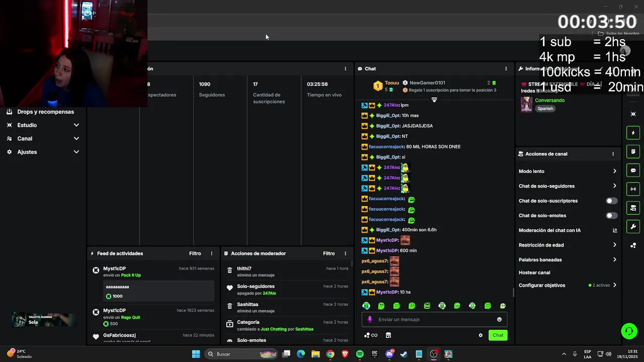
Task: Open the shop icon below message box
Action: point(388,335)
